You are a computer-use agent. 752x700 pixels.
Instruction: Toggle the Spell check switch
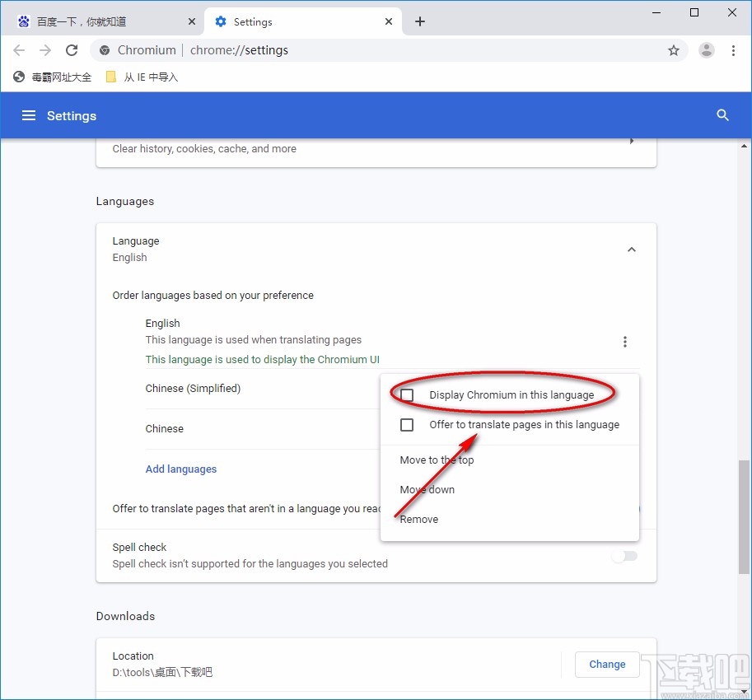(625, 556)
